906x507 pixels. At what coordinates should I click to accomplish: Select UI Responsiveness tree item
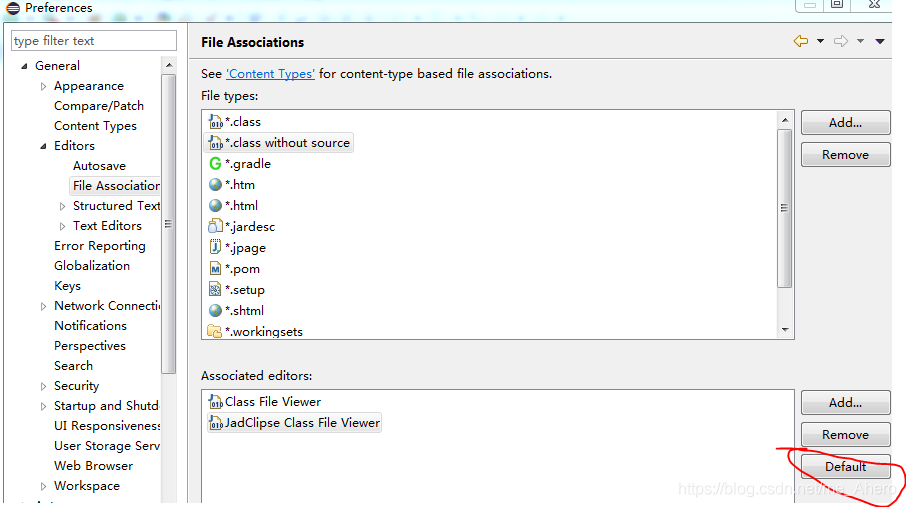107,426
